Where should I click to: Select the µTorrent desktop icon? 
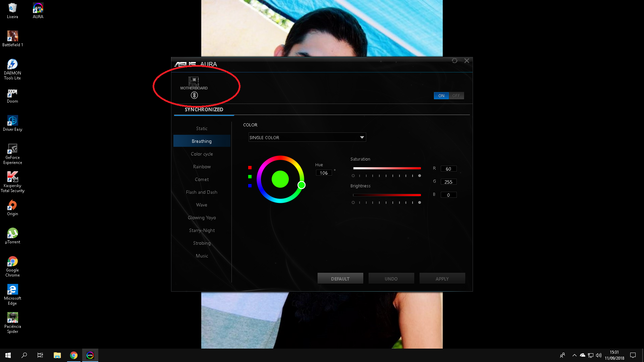[12, 236]
